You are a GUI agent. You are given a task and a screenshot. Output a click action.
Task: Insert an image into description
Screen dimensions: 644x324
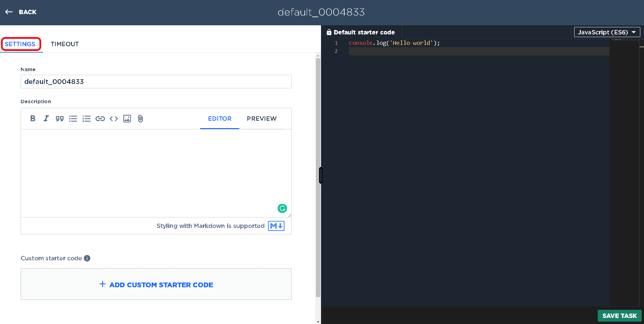click(127, 119)
